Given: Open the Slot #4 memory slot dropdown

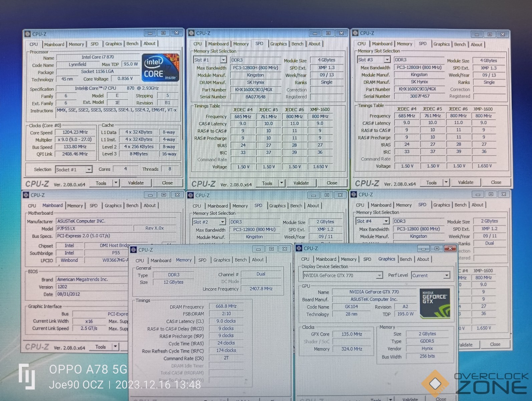Looking at the screenshot, I should tap(386, 221).
